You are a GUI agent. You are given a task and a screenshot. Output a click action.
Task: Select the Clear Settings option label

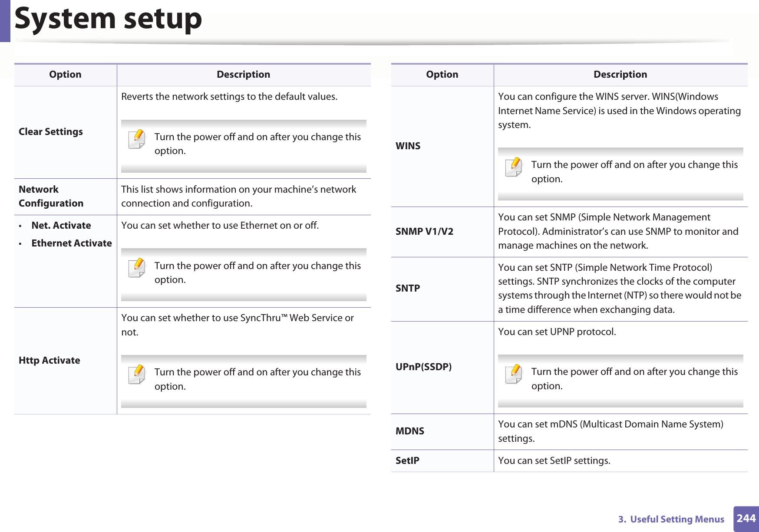(x=51, y=131)
